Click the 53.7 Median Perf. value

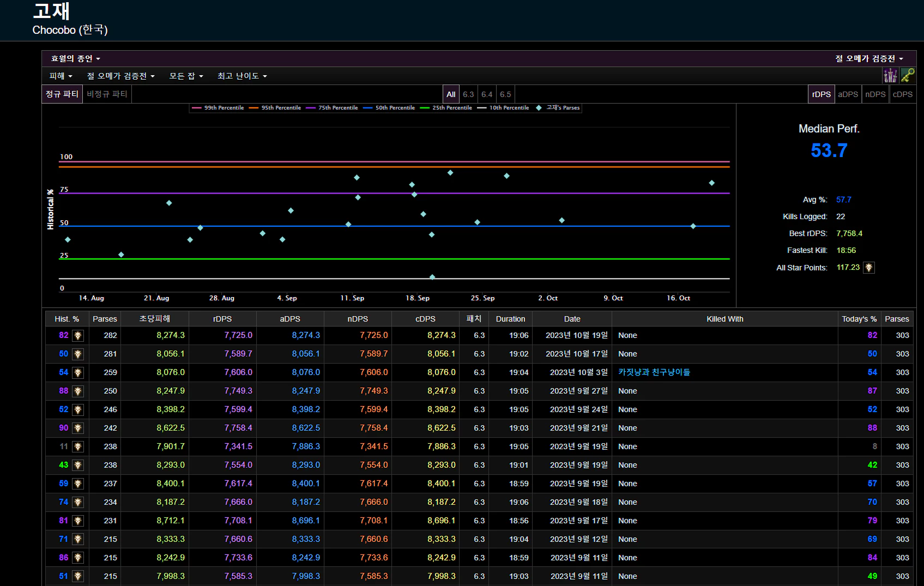click(829, 150)
